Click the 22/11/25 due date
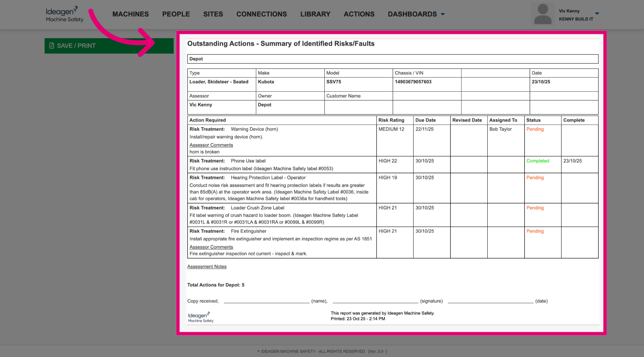 tap(425, 129)
